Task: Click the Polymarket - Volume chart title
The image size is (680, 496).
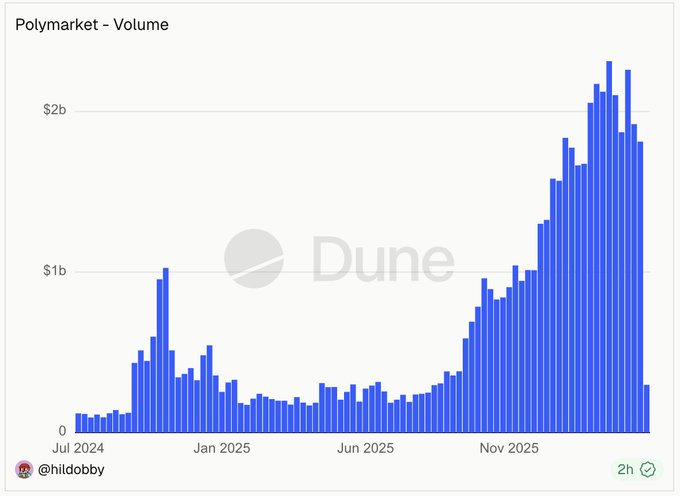Action: [92, 25]
